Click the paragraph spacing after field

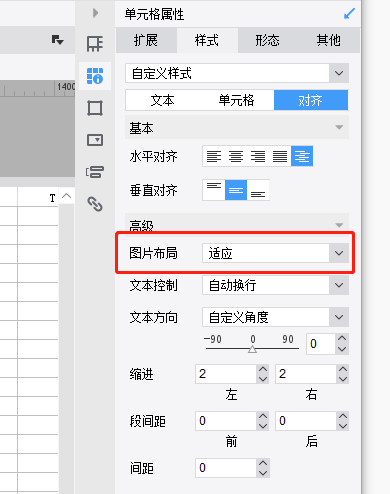coord(306,421)
